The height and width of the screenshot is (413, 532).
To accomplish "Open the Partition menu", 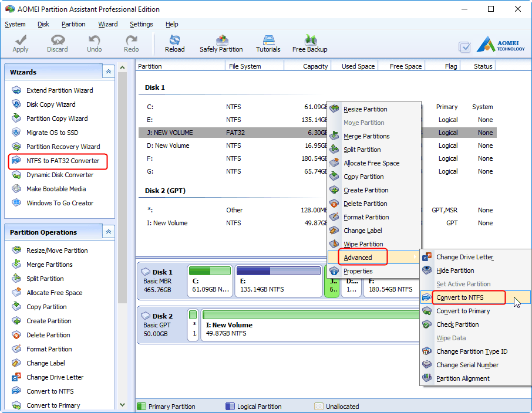I will tap(73, 24).
